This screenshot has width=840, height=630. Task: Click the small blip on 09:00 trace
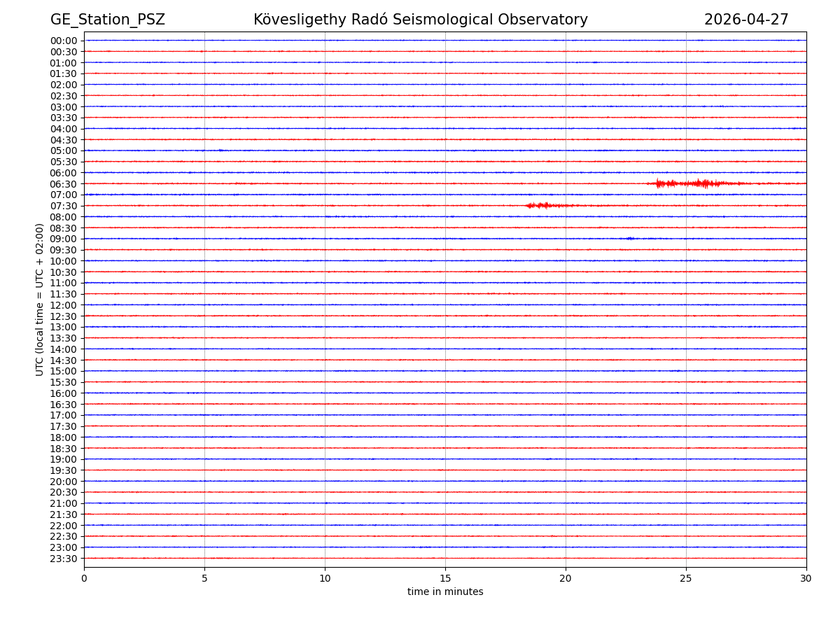click(x=630, y=239)
